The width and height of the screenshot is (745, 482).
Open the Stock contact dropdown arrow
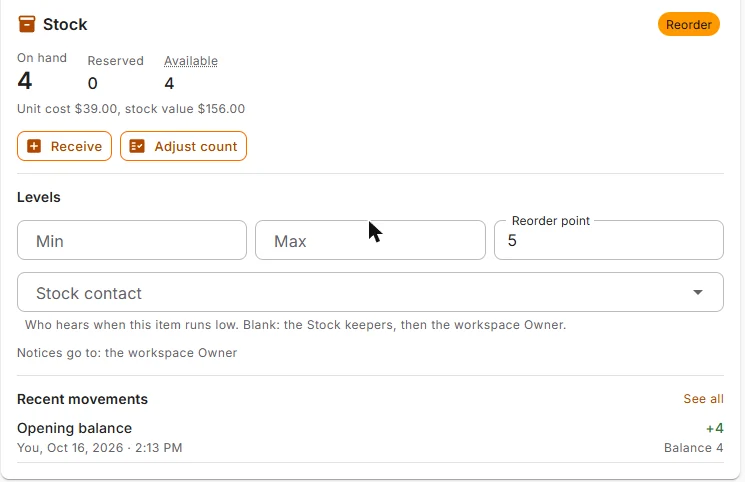coord(697,292)
